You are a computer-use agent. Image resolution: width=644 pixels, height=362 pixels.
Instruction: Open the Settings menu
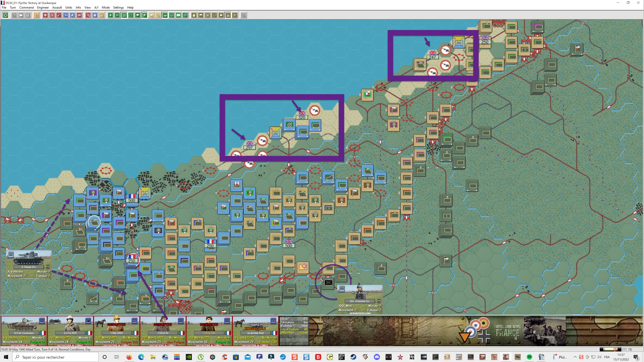[118, 8]
